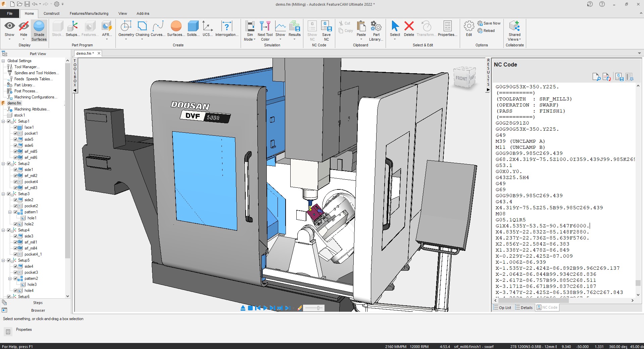
Task: Collapse the Setup1 tree node
Action: [x=3, y=121]
